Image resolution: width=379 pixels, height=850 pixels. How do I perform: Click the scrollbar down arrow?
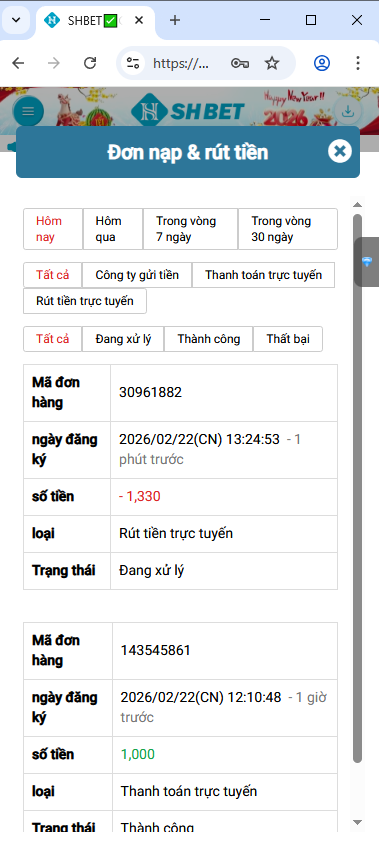coord(357,822)
